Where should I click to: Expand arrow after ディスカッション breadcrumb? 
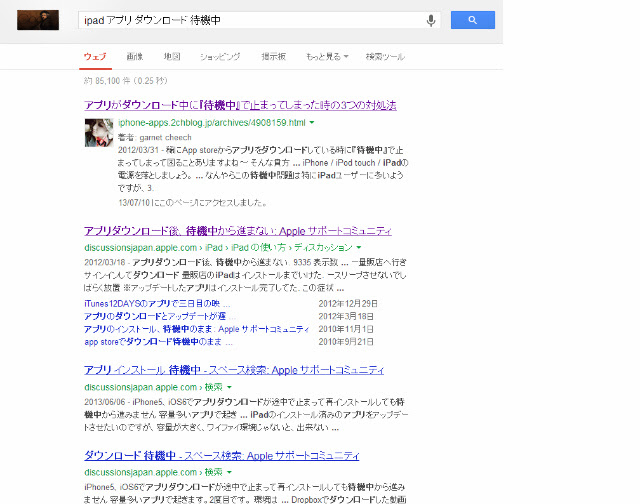point(359,247)
